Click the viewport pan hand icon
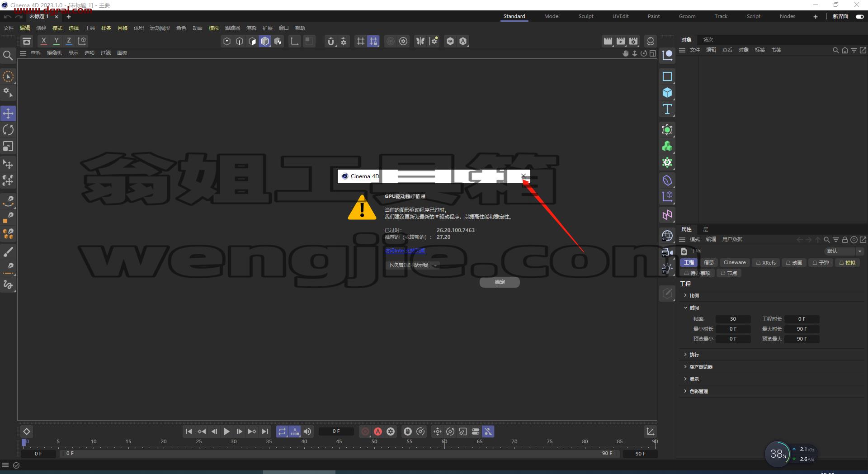Image resolution: width=868 pixels, height=474 pixels. point(626,53)
